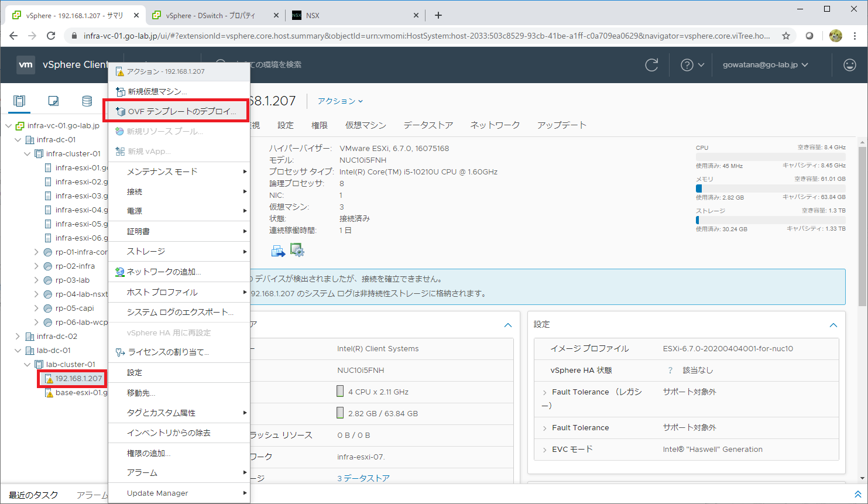The width and height of the screenshot is (868, 504).
Task: Reload the browser page
Action: (51, 36)
